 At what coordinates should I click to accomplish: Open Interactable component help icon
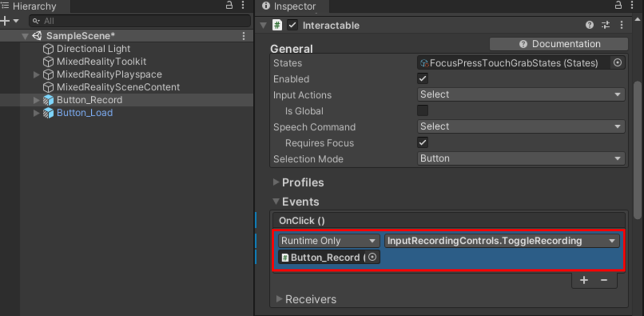[590, 25]
